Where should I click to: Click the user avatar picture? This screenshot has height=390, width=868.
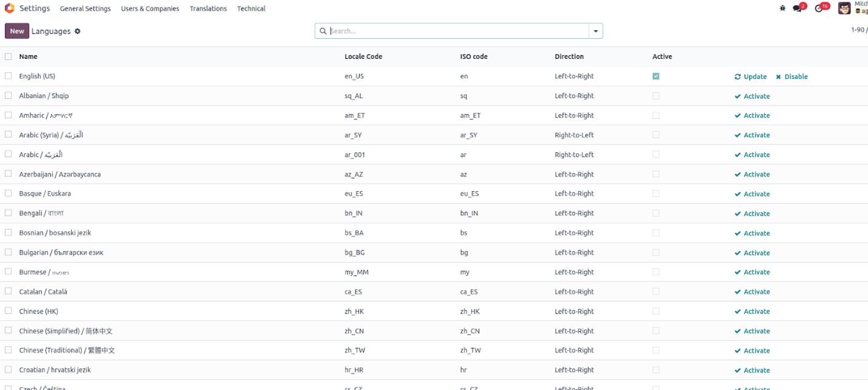844,8
